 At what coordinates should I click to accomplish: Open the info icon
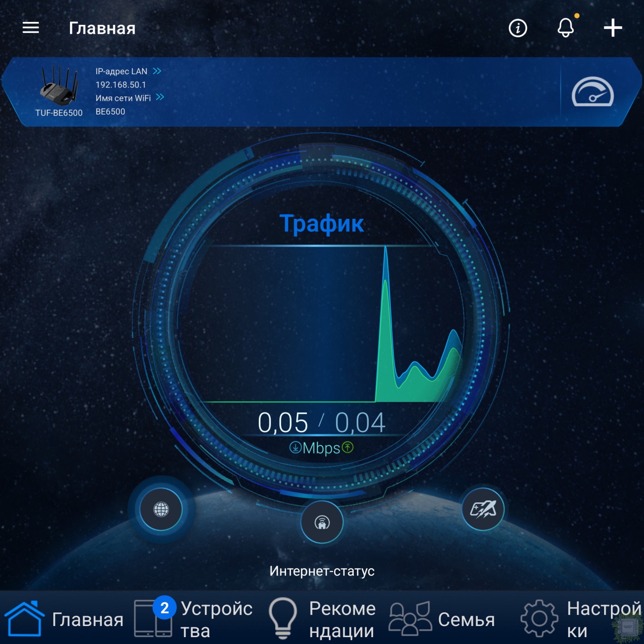[518, 28]
